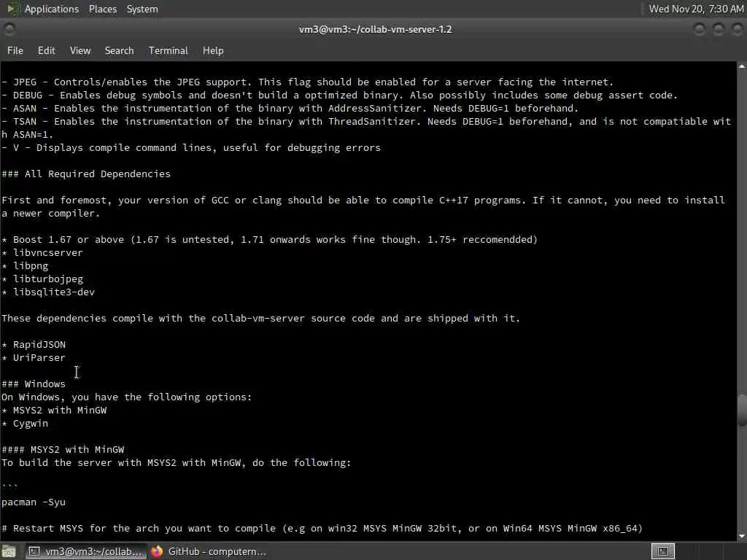Click the window menu button left of title
This screenshot has height=560, width=747.
[9, 29]
